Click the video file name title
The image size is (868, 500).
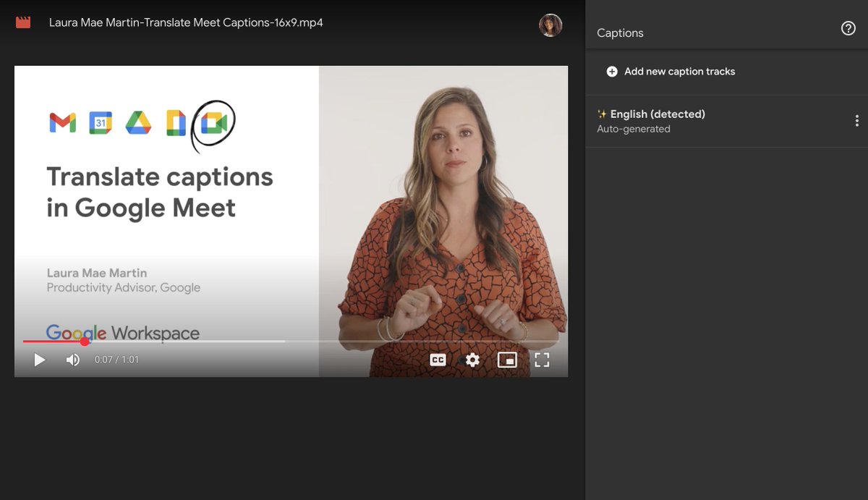tap(186, 22)
